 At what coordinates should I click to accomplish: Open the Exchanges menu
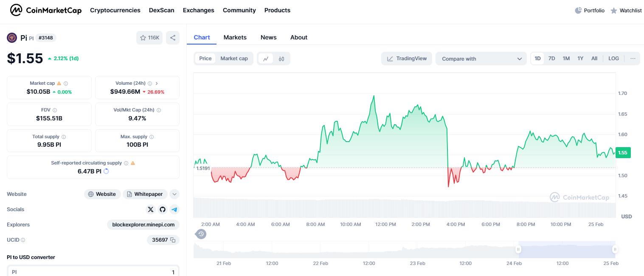point(199,10)
